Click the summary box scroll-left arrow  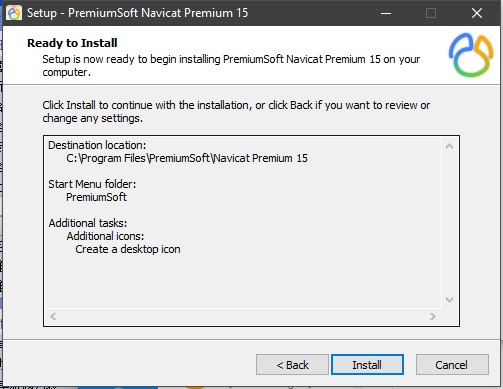coord(53,316)
